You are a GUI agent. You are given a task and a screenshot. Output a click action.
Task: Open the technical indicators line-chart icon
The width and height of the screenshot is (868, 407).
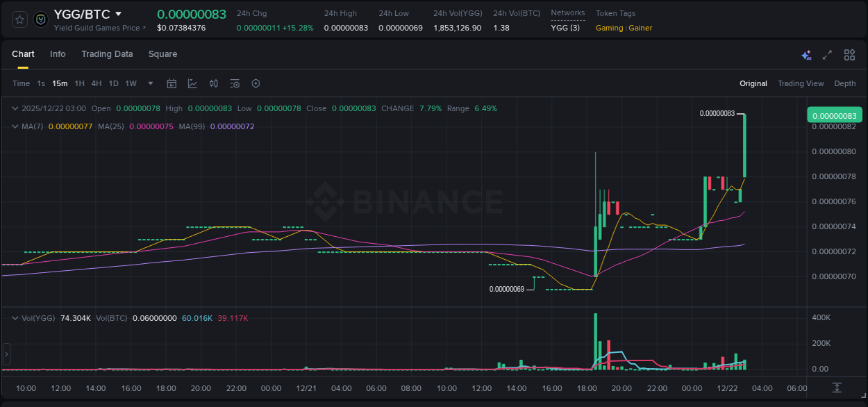[x=192, y=83]
